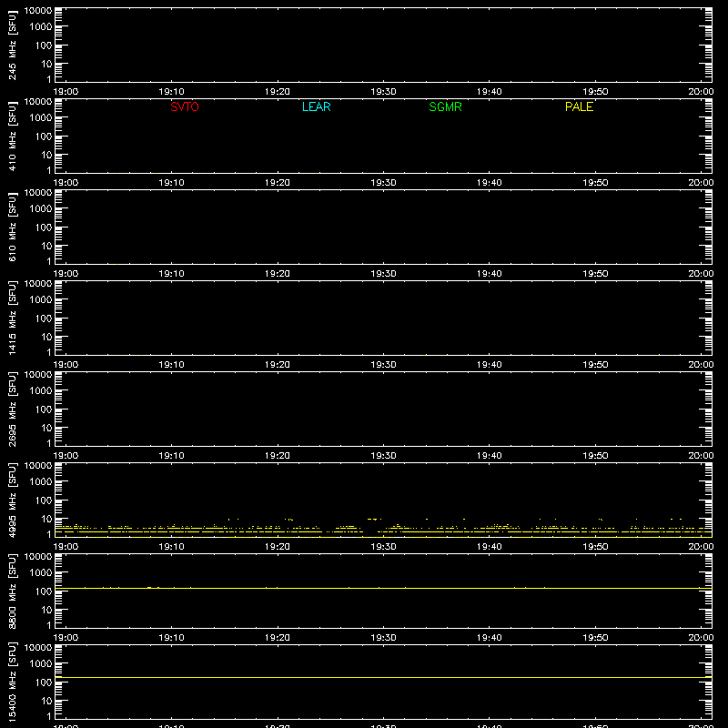Click the 19:00 tick label under 8800 MHz panel
The width and height of the screenshot is (728, 728).
click(66, 638)
